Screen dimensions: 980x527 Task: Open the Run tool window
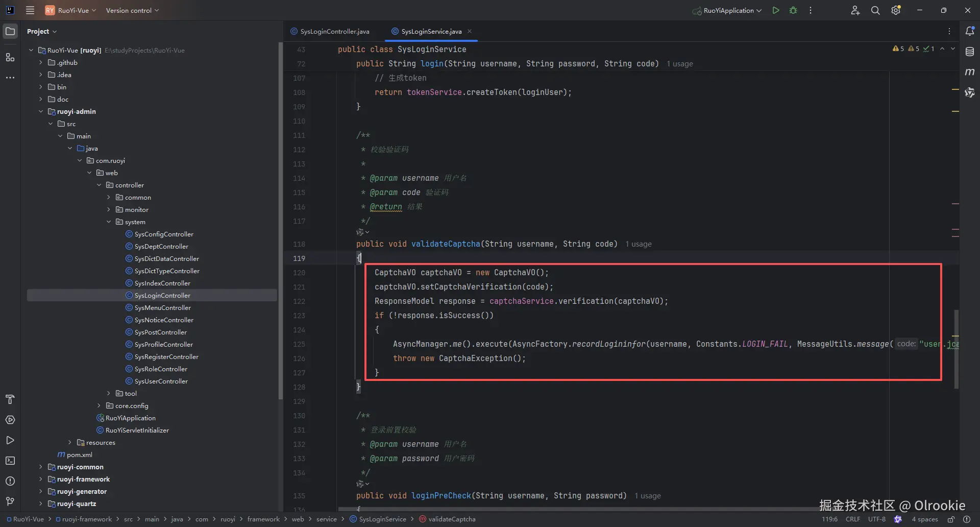pos(10,440)
